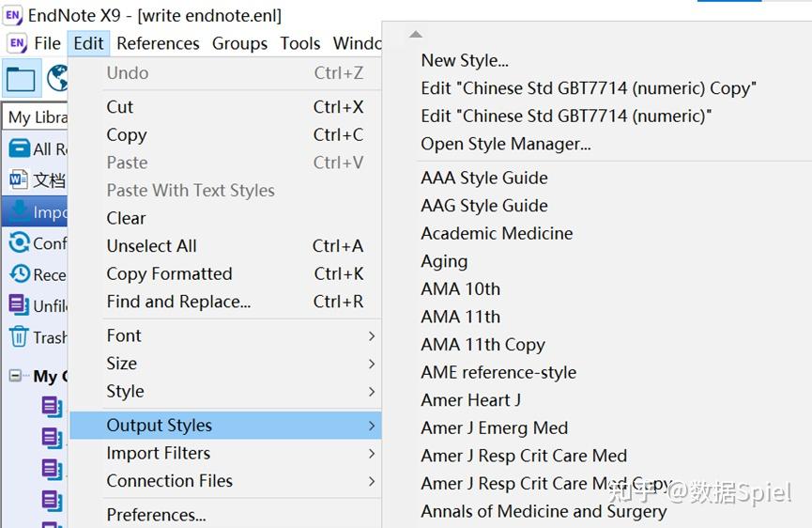Select Copy Formatted from Edit menu
The image size is (812, 528).
tap(169, 273)
